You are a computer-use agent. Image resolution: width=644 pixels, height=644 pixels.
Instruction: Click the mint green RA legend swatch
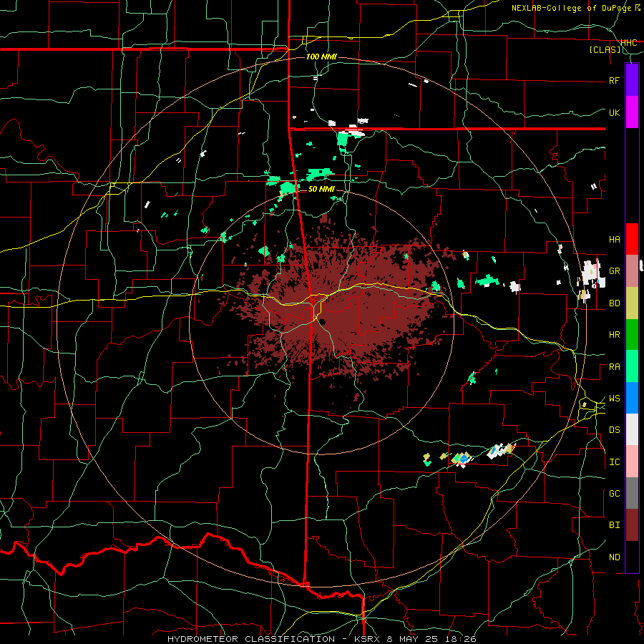[632, 366]
